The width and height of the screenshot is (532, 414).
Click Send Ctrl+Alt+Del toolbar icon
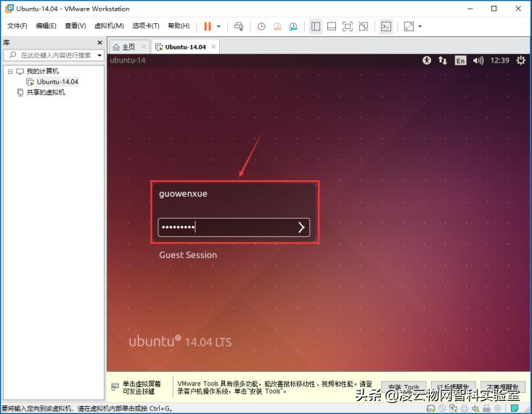[239, 26]
